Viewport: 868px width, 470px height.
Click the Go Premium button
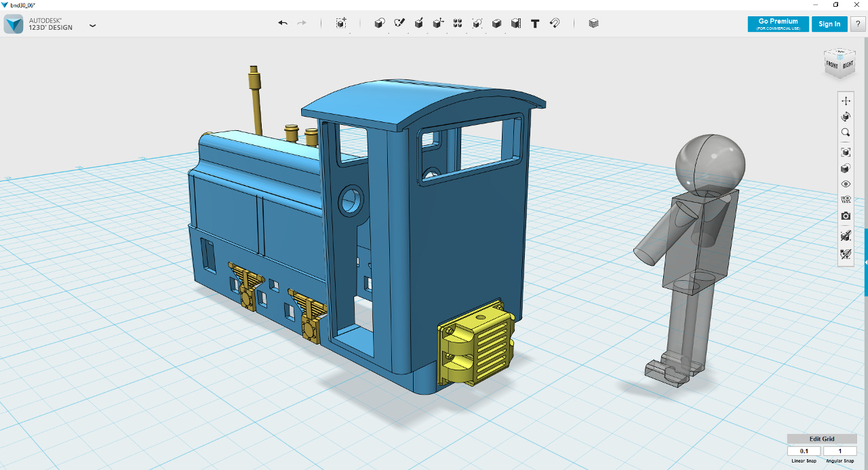[778, 24]
